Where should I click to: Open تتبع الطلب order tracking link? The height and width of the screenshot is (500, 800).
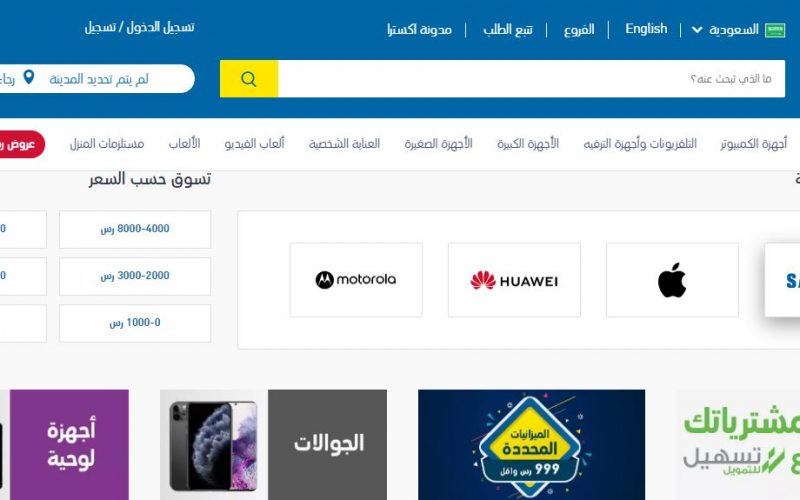tap(508, 30)
